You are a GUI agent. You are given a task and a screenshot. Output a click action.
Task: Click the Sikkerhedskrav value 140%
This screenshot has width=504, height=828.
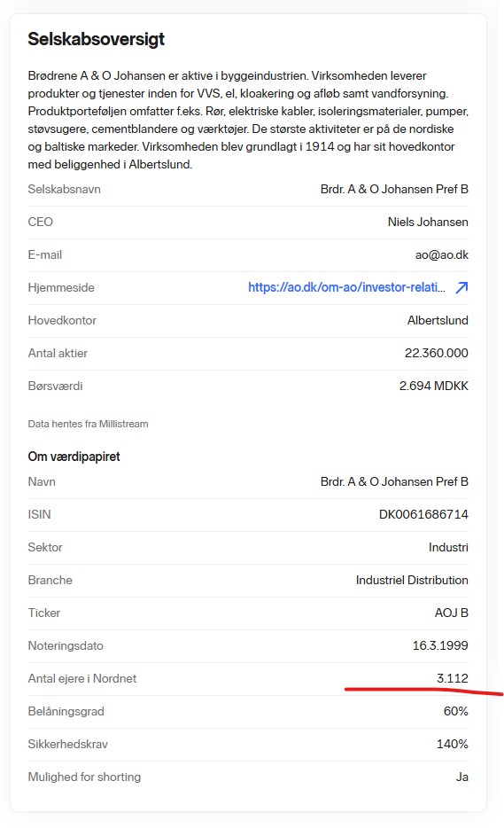pos(453,744)
